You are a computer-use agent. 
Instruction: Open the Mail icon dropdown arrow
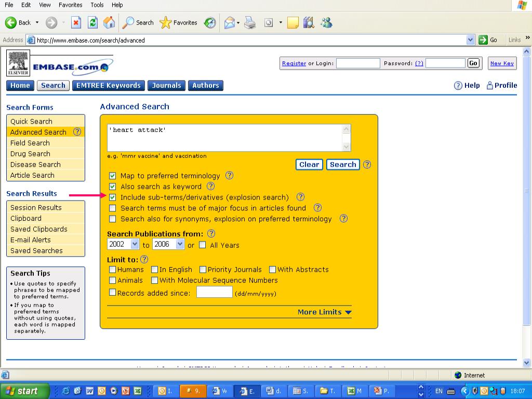238,23
